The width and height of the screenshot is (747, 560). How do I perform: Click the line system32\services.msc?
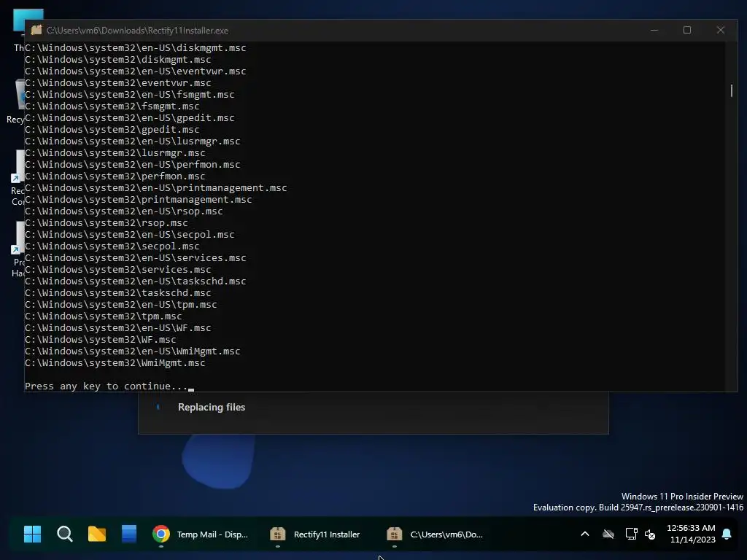[117, 270]
